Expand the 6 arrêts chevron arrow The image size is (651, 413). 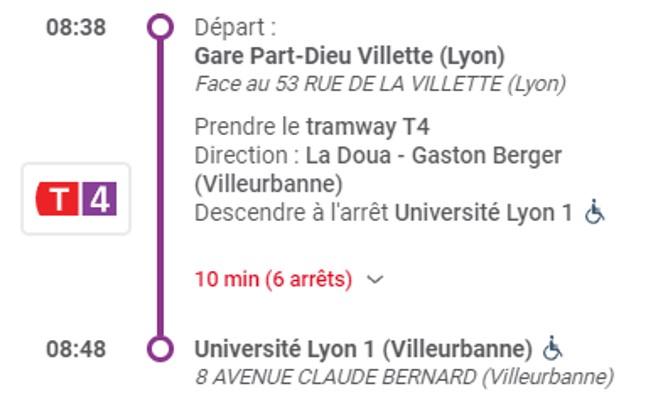tap(375, 280)
